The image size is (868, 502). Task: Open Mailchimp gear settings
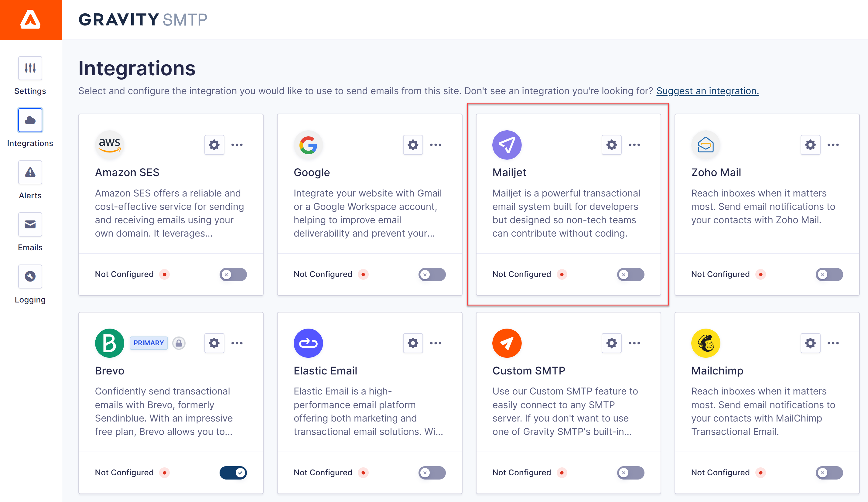[810, 343]
